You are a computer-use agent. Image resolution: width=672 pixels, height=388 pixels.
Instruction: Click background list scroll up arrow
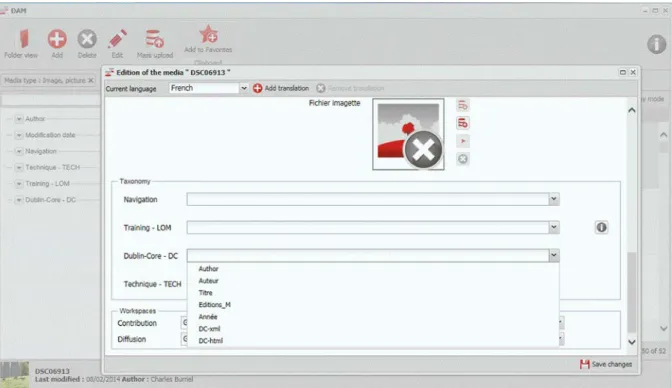[663, 135]
